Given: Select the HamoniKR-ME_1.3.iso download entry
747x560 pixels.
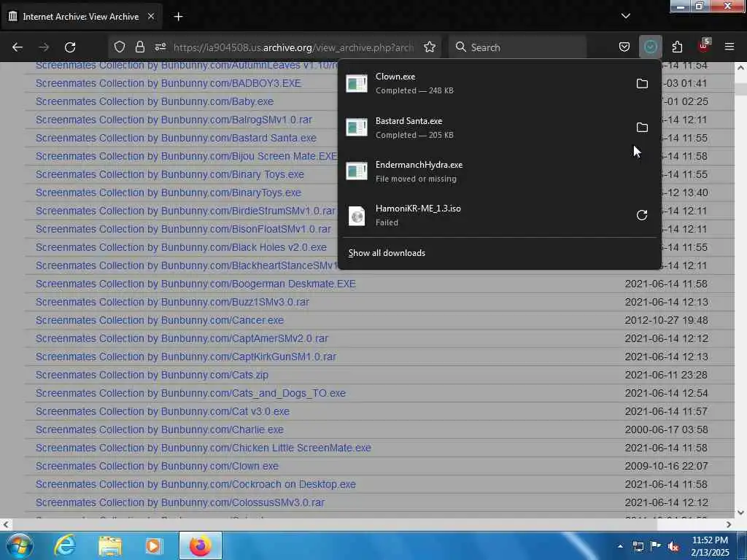Looking at the screenshot, I should tap(486, 215).
